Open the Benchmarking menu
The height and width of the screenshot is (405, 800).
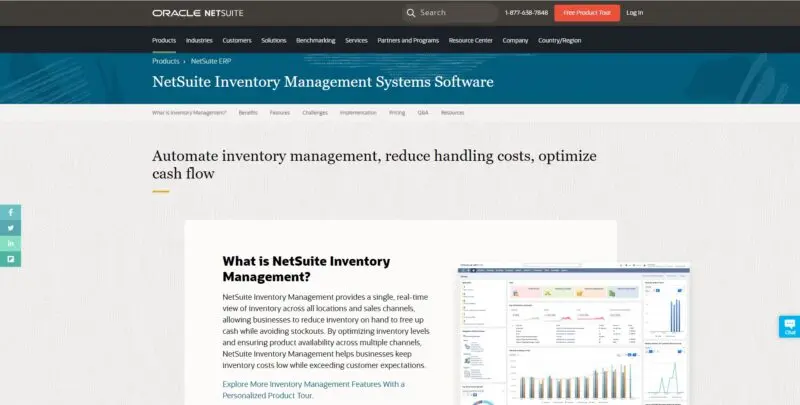click(x=315, y=40)
